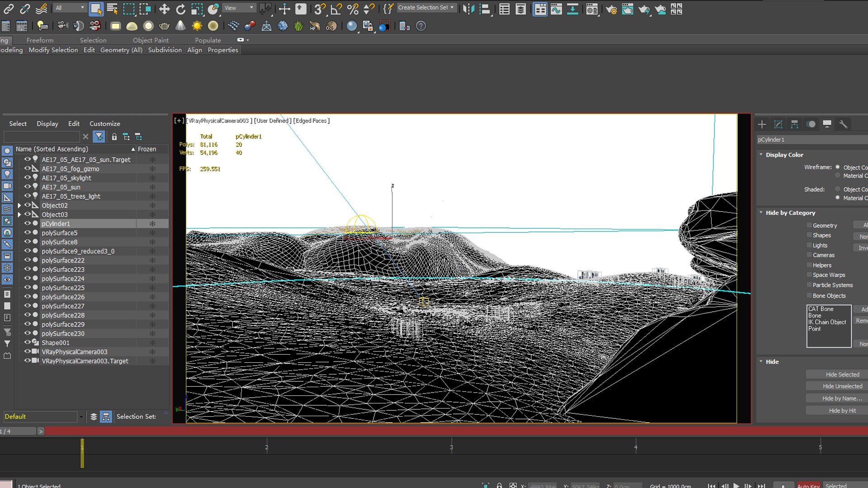Screen dimensions: 868x488
Task: Open Select by Name dialog
Action: [112, 9]
